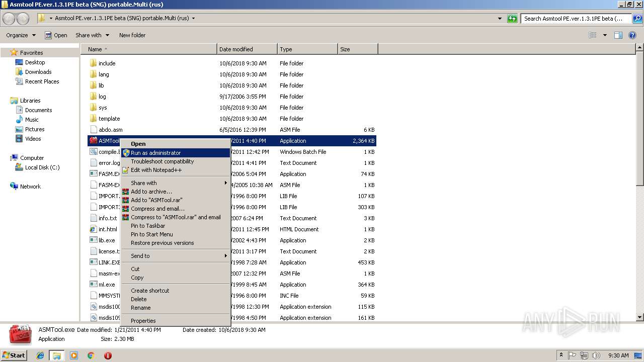Viewport: 644px width, 362px height.
Task: Open the change view dropdown arrow
Action: (605, 35)
